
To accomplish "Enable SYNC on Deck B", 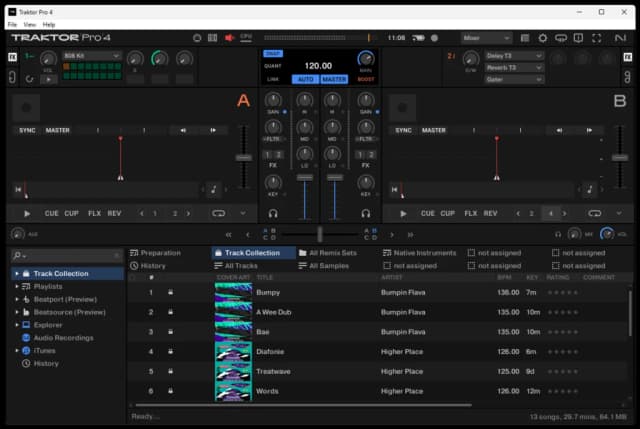I will coord(403,130).
